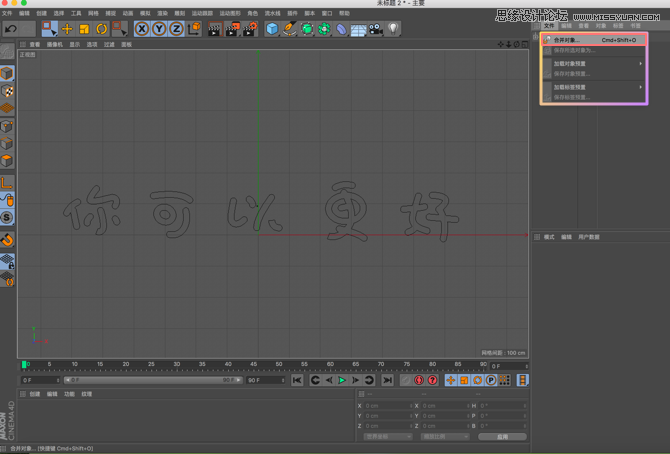This screenshot has width=670, height=454.
Task: Toggle the Snap magnet icon
Action: pyautogui.click(x=7, y=240)
